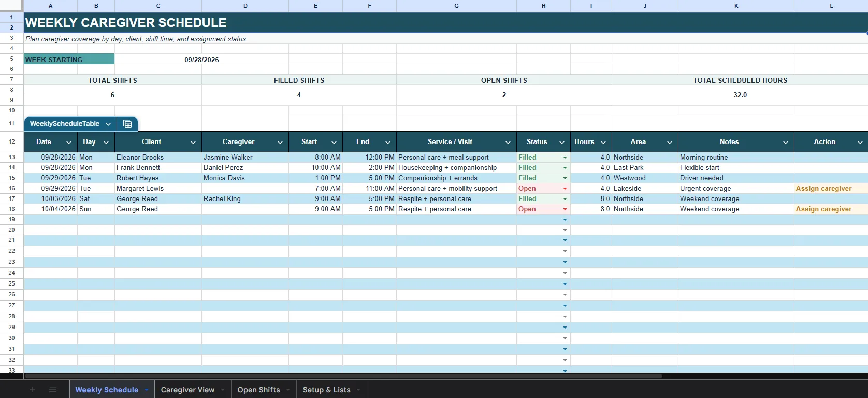
Task: Select the total shifts value 6
Action: pos(112,95)
